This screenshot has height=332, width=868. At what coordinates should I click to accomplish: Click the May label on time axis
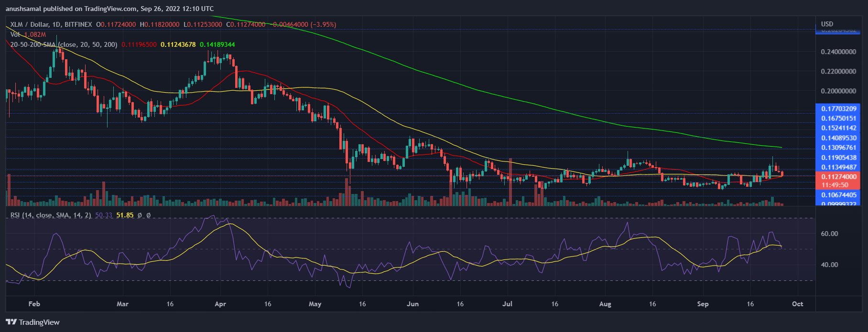tap(315, 304)
